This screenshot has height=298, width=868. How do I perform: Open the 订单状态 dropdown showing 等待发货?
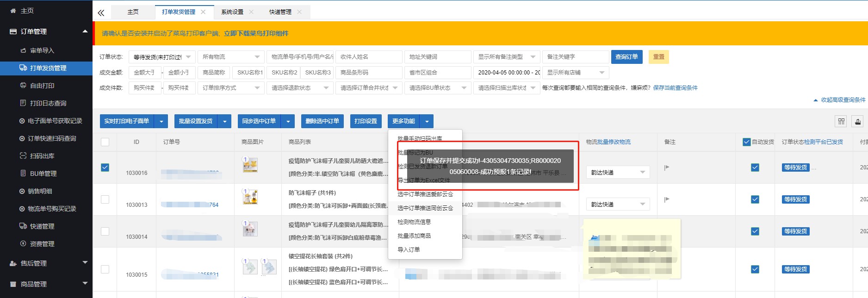coord(162,57)
